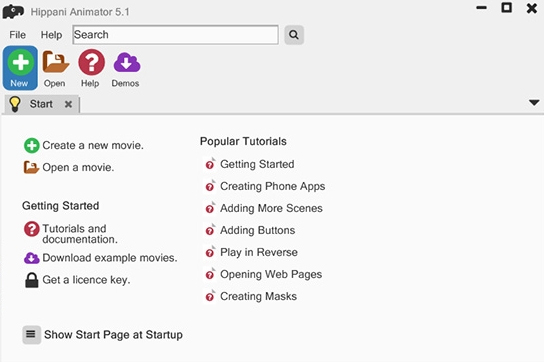The width and height of the screenshot is (544, 362).
Task: Open the Adding More Scenes tutorial
Action: point(271,208)
